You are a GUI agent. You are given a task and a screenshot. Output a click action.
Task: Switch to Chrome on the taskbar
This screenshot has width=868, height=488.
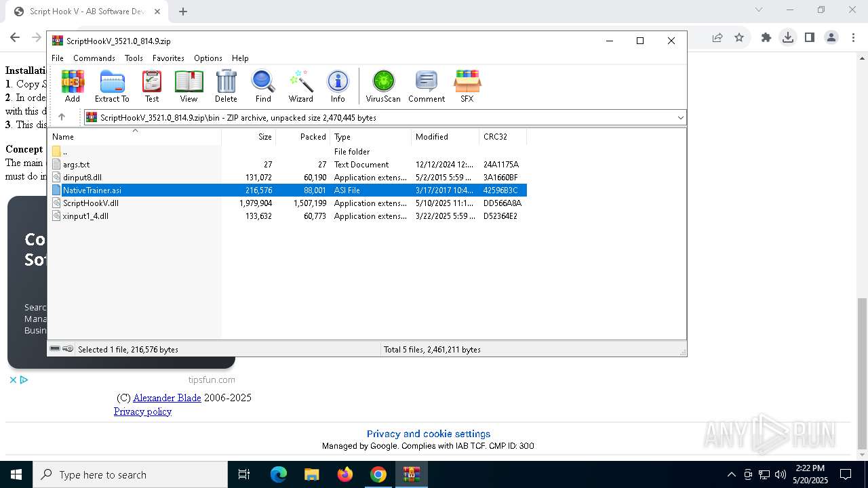click(x=378, y=474)
